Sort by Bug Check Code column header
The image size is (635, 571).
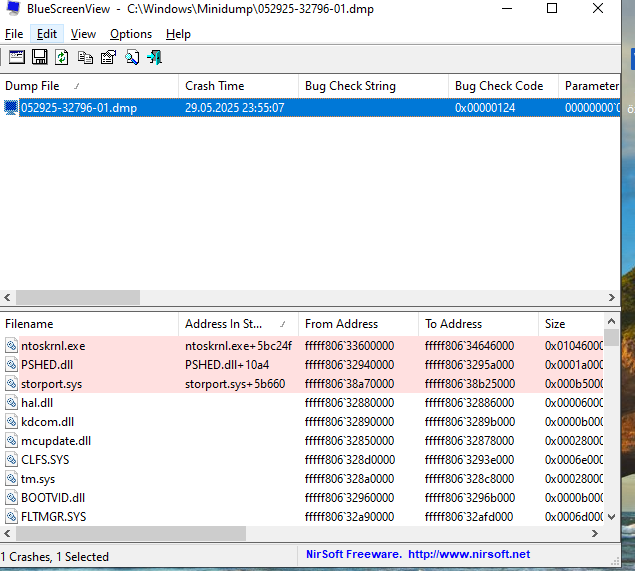pyautogui.click(x=503, y=86)
